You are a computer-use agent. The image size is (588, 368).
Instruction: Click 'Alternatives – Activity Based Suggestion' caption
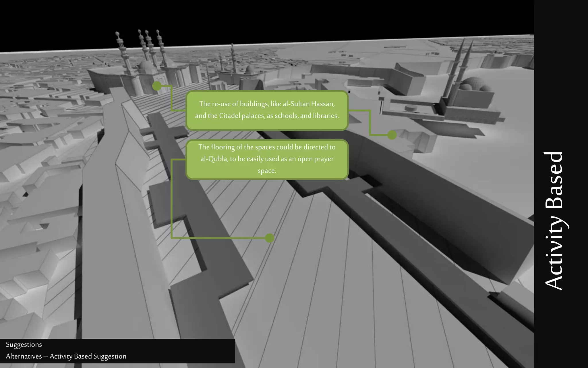pos(66,356)
